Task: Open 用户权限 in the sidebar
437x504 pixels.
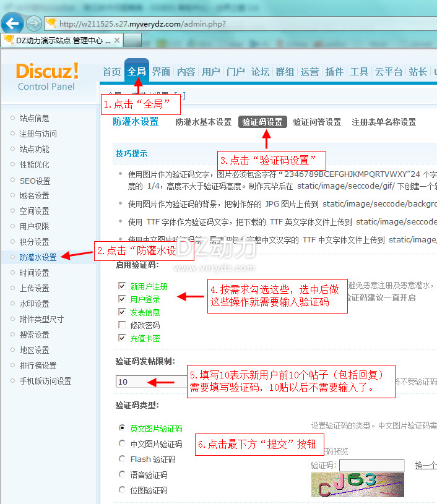Action: tap(34, 226)
